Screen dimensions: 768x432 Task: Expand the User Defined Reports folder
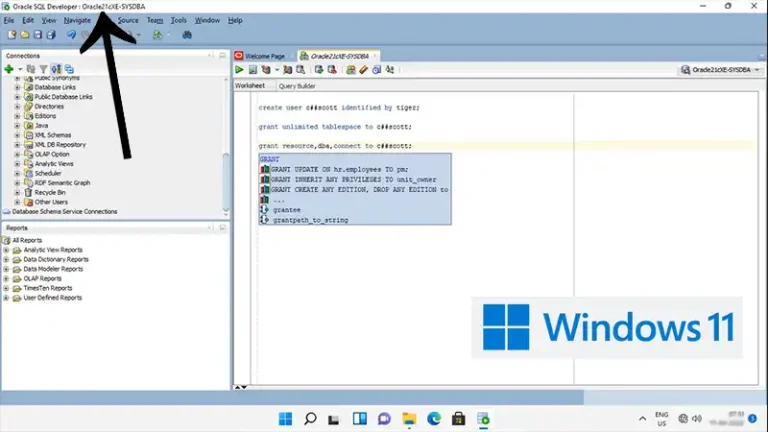click(x=6, y=298)
